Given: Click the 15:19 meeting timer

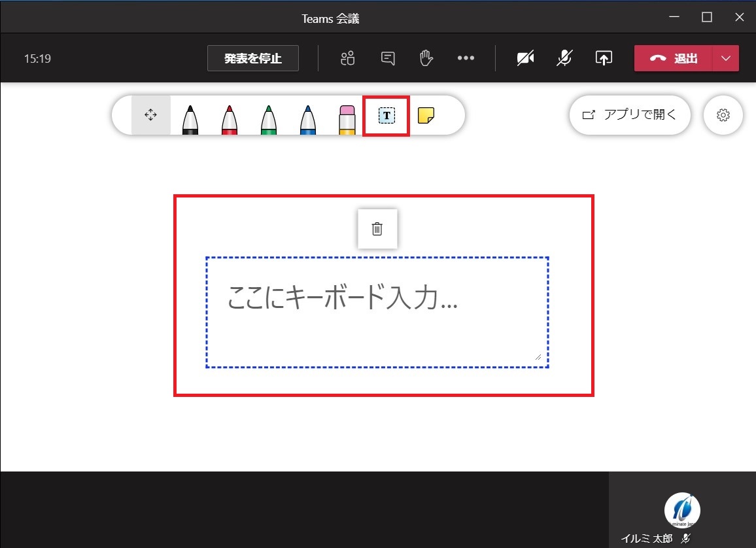Looking at the screenshot, I should (x=38, y=58).
